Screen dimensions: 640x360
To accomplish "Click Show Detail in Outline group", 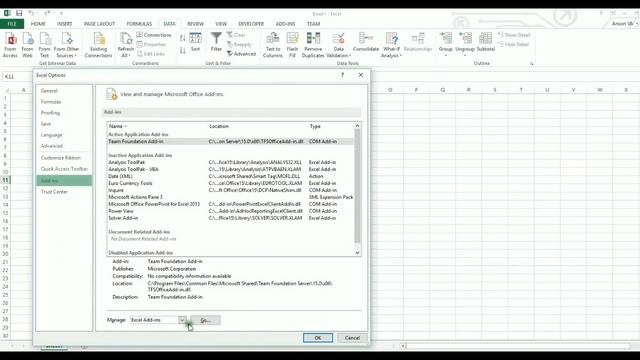I will [x=514, y=35].
